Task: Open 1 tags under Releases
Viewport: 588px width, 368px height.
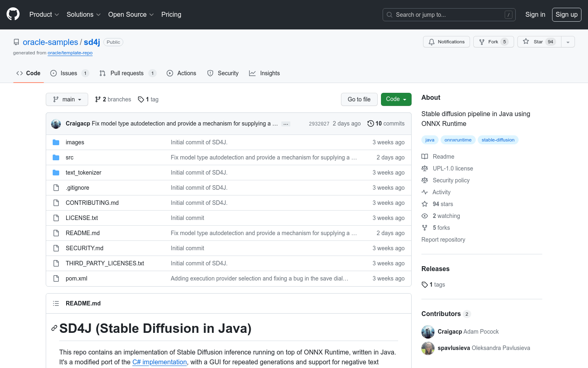Action: tap(433, 285)
